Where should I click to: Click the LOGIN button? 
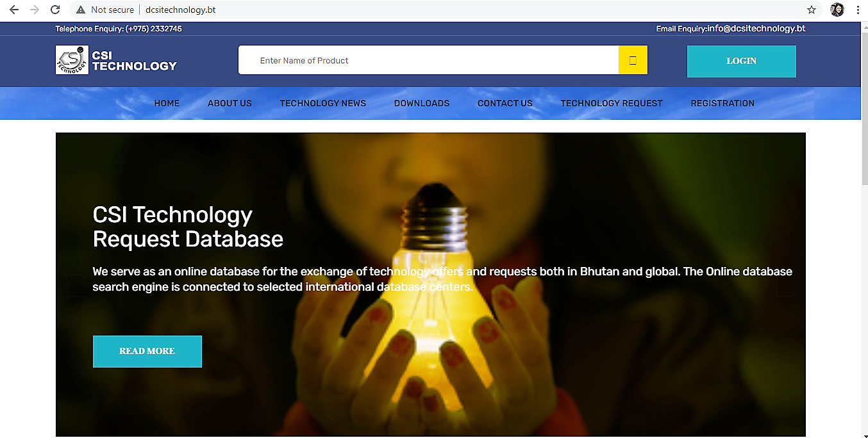(742, 61)
